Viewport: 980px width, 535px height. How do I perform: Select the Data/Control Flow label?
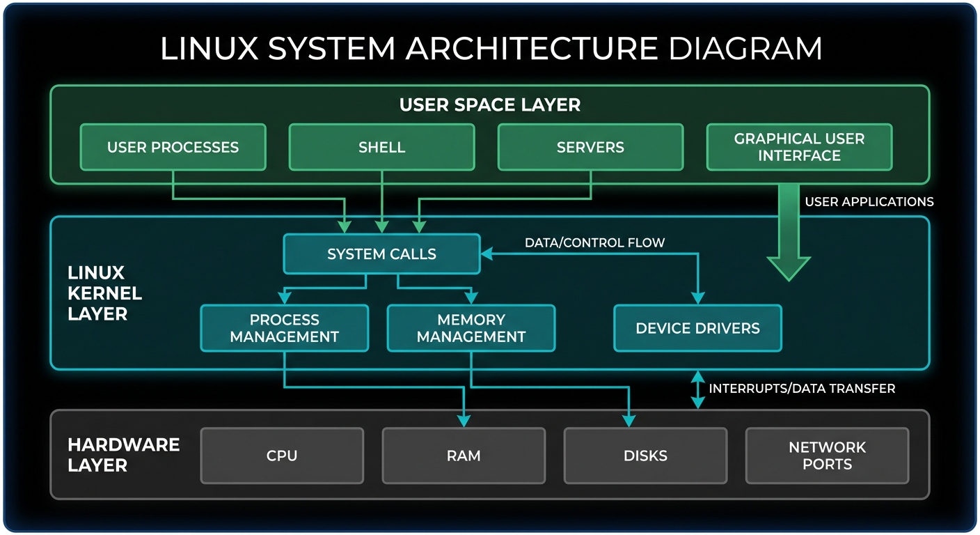click(x=595, y=242)
